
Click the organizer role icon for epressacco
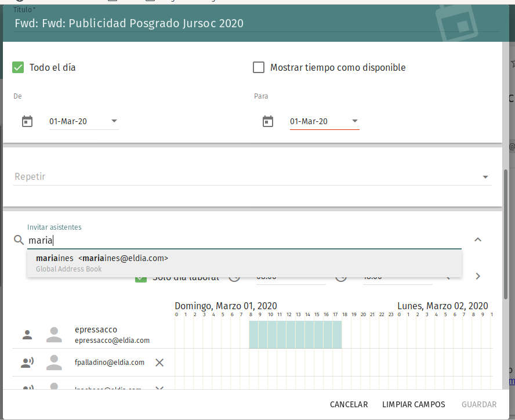coord(27,335)
